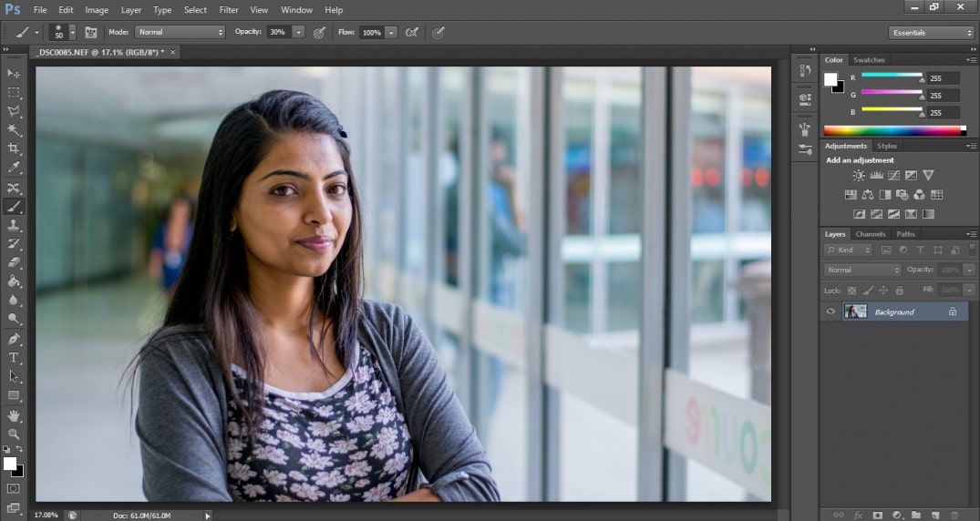
Task: Select the Type tool
Action: [13, 358]
